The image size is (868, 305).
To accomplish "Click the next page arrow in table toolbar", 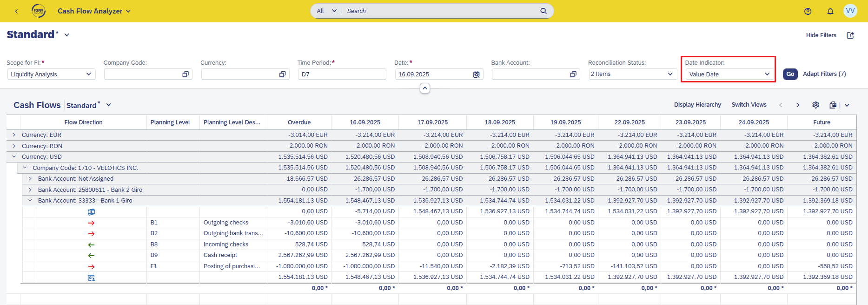I will pyautogui.click(x=797, y=105).
